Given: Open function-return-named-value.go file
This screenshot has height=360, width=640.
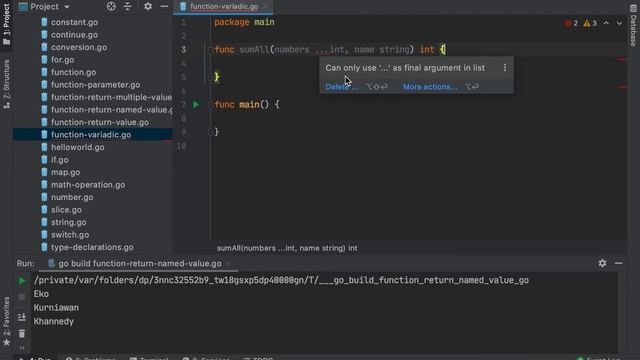Looking at the screenshot, I should 111,110.
